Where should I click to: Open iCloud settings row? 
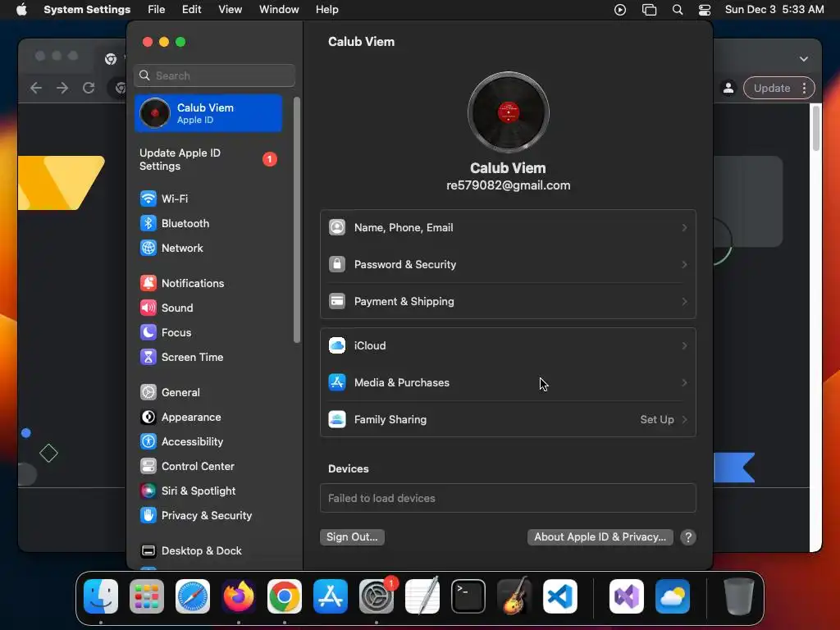(x=508, y=346)
